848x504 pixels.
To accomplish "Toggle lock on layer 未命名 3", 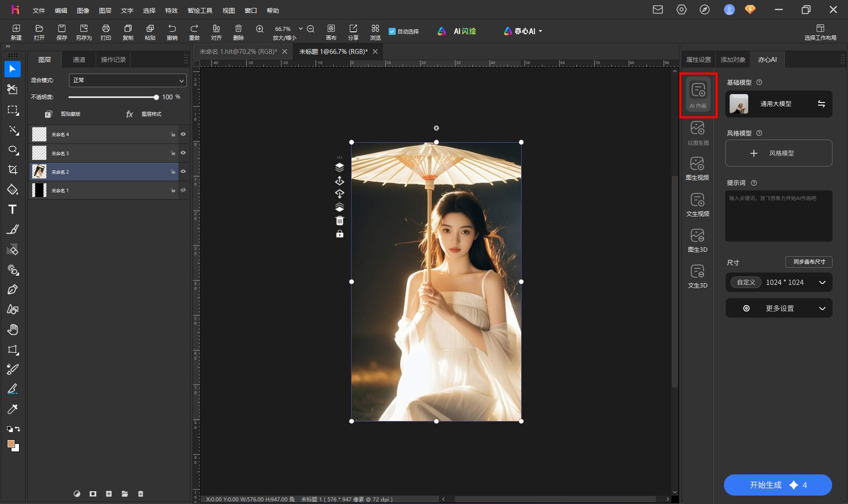I will point(173,153).
